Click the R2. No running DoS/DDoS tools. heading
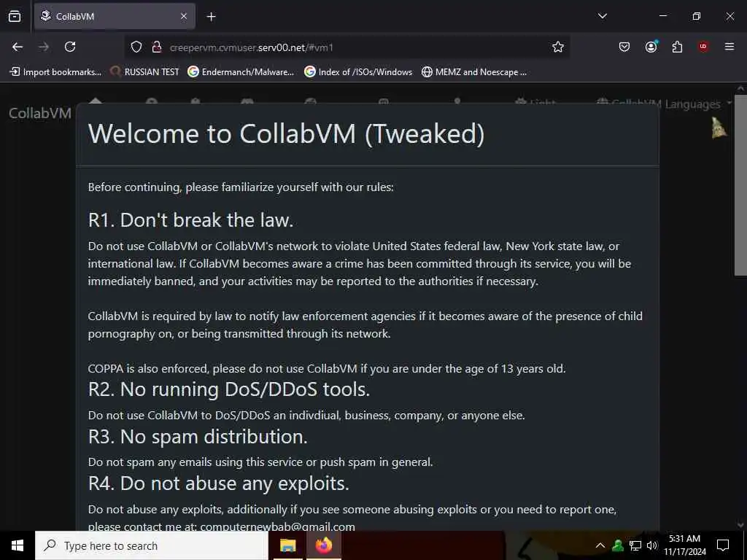This screenshot has height=560, width=747. pyautogui.click(x=228, y=389)
